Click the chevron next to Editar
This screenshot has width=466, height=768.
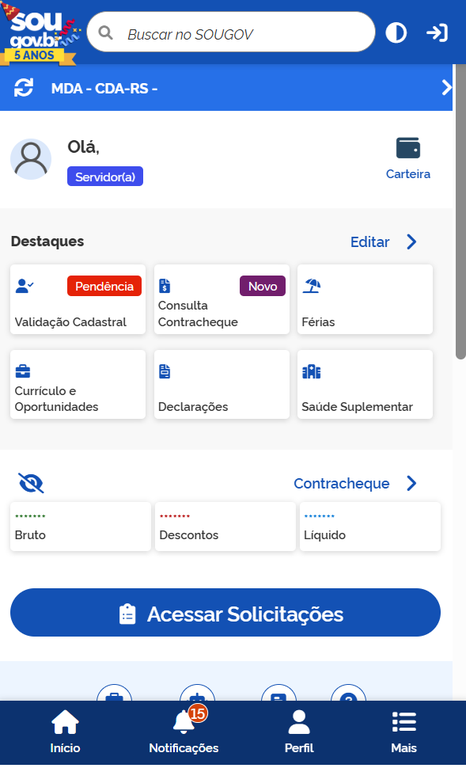(x=412, y=241)
